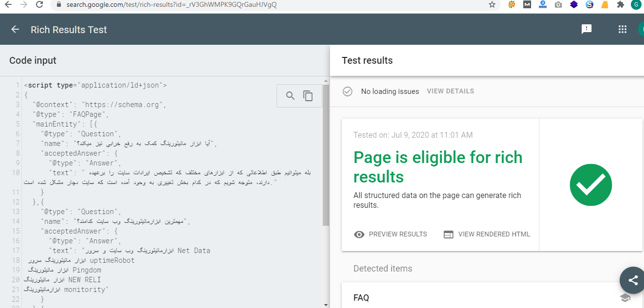This screenshot has width=644, height=308.
Task: Open the Chrome profile avatar G
Action: pos(636,4)
